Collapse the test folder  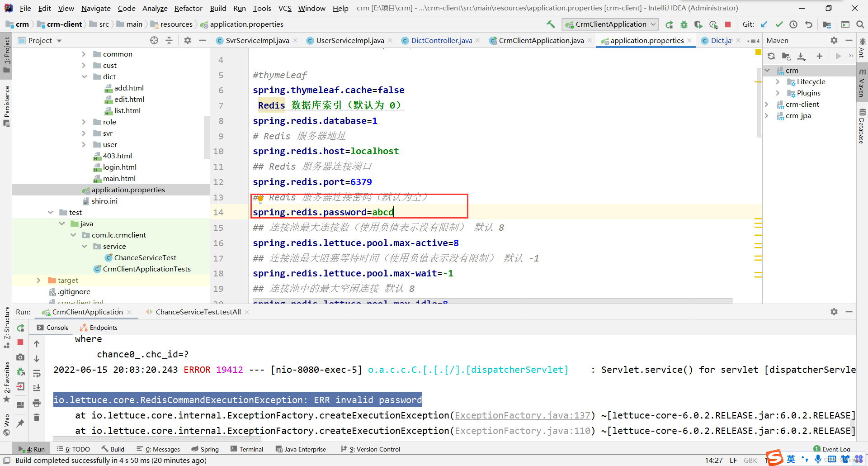[50, 212]
